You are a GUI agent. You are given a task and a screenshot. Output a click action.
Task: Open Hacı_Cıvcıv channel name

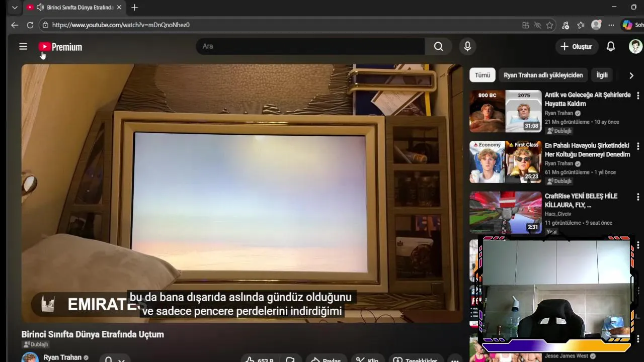click(x=558, y=214)
